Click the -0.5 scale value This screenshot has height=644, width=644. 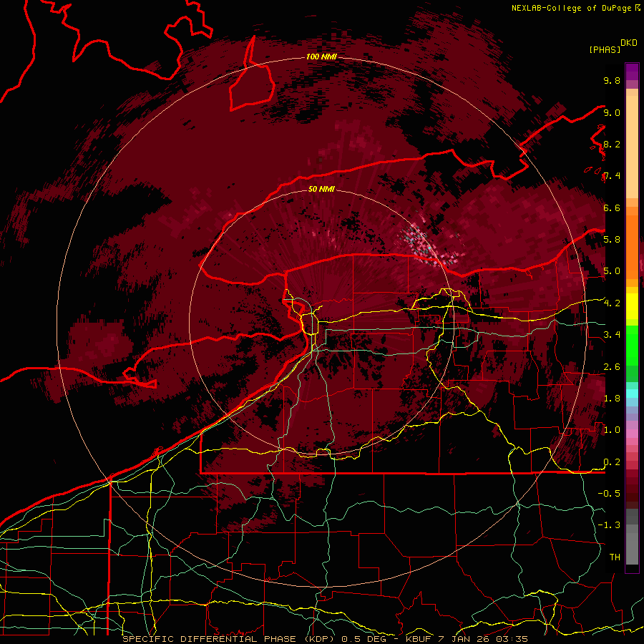pyautogui.click(x=609, y=494)
